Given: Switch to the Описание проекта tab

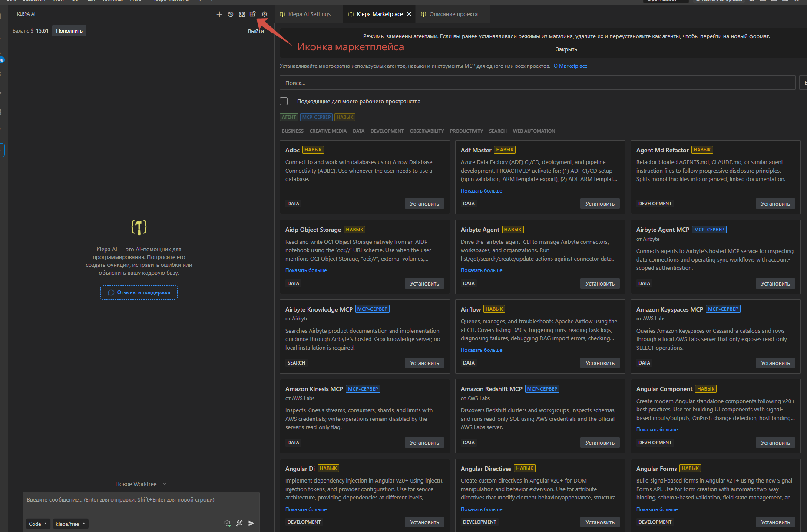Looking at the screenshot, I should [453, 14].
